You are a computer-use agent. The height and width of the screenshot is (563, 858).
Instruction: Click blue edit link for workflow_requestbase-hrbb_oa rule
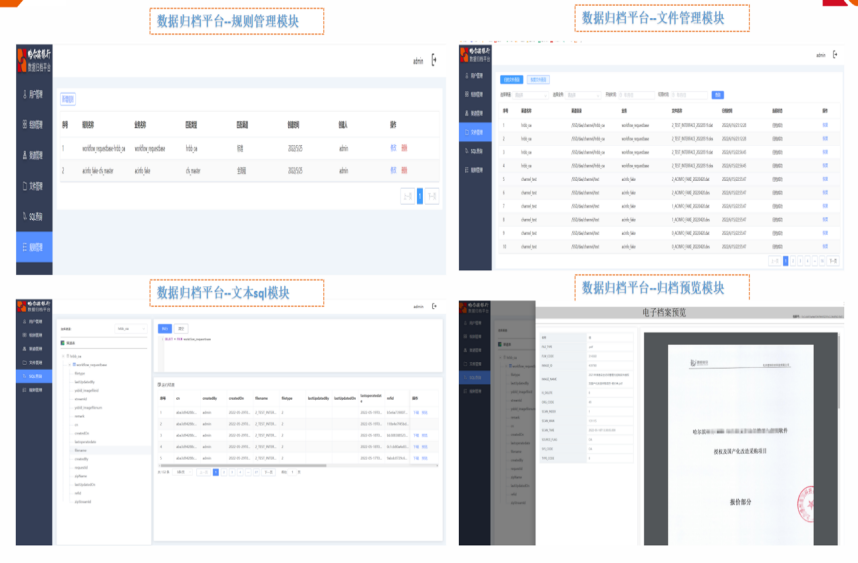point(393,148)
